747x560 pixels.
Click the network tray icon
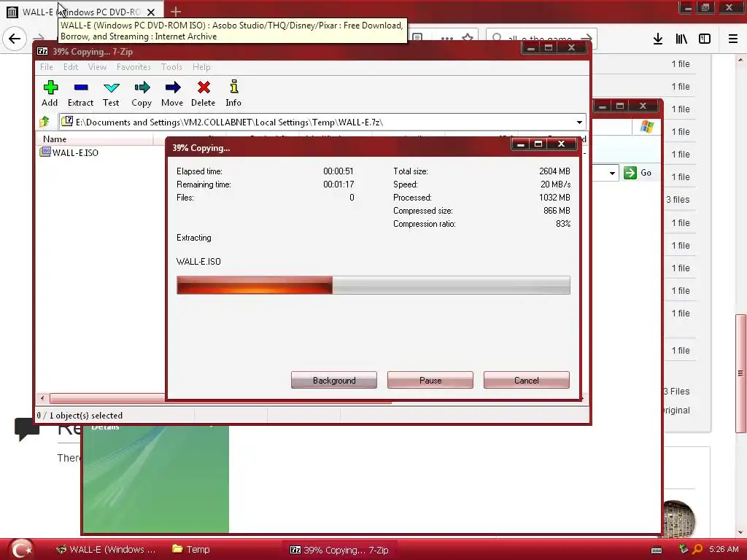click(684, 550)
